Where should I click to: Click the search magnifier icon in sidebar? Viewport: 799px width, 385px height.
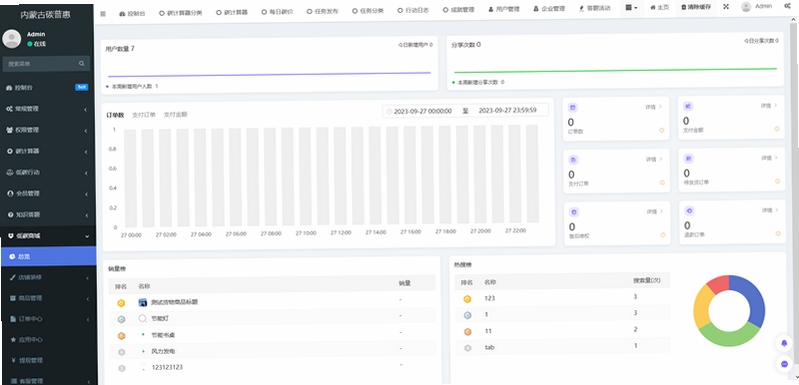point(82,64)
